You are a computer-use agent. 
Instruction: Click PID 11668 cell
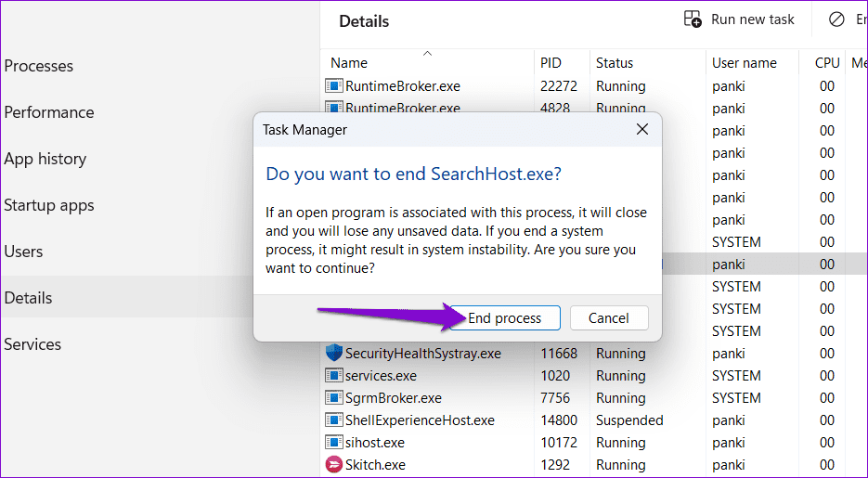click(559, 353)
